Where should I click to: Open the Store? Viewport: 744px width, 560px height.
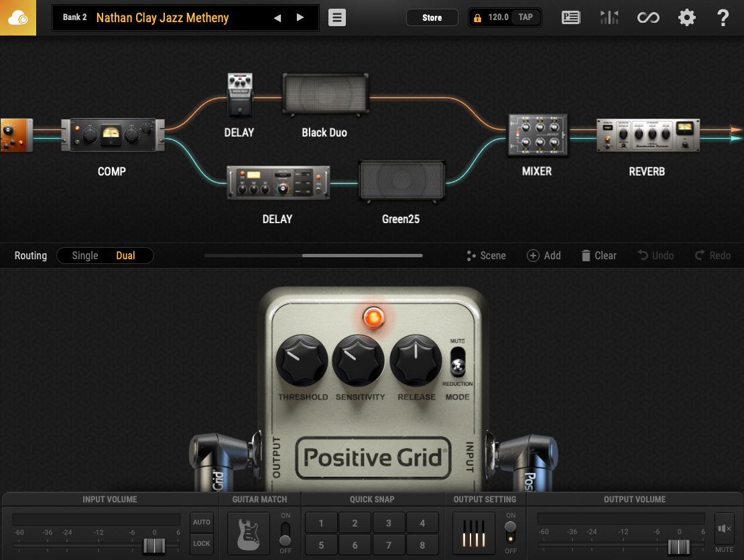coord(432,17)
